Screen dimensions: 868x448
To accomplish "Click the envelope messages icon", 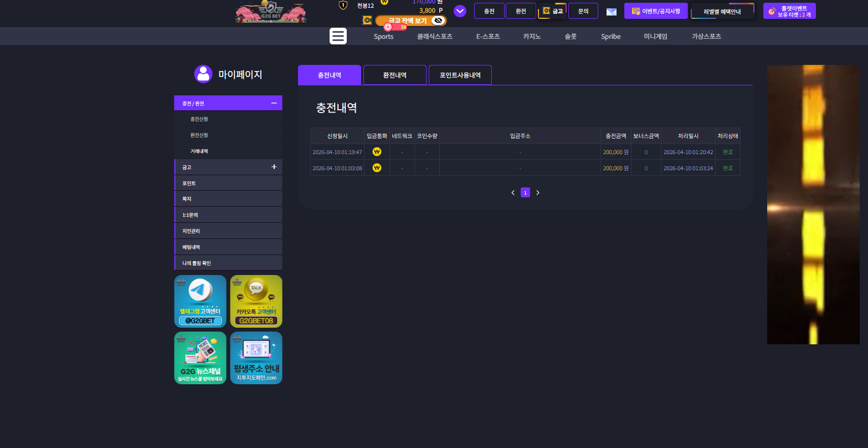I will click(x=612, y=12).
